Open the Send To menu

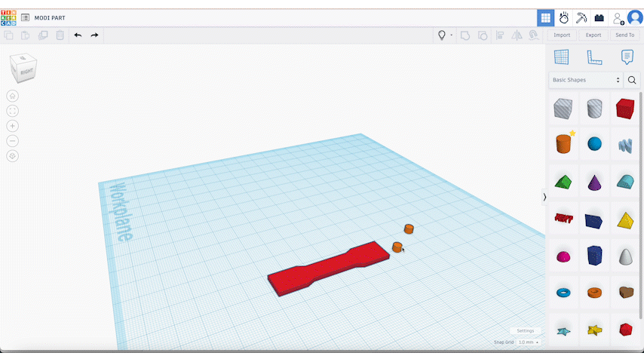(624, 35)
